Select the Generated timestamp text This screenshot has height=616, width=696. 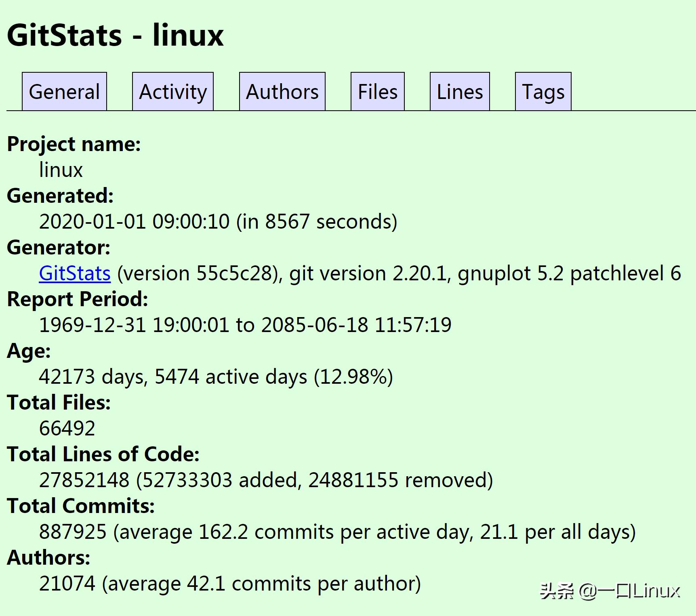218,221
